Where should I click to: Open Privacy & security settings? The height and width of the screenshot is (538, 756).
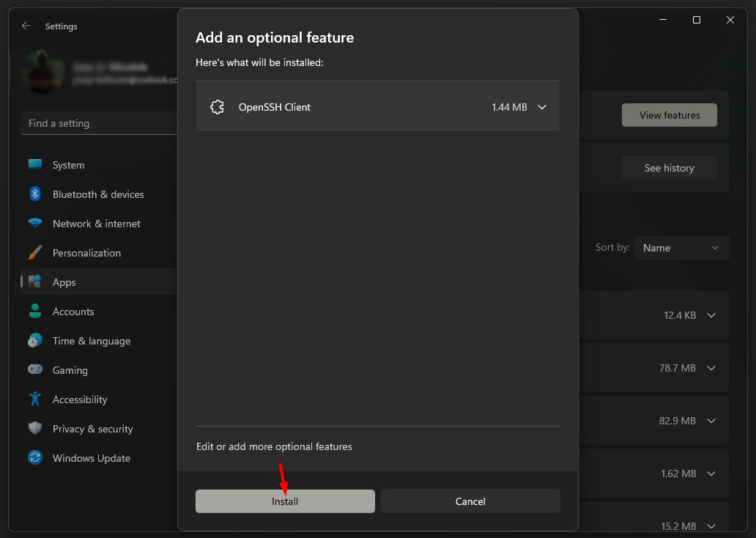[100, 429]
